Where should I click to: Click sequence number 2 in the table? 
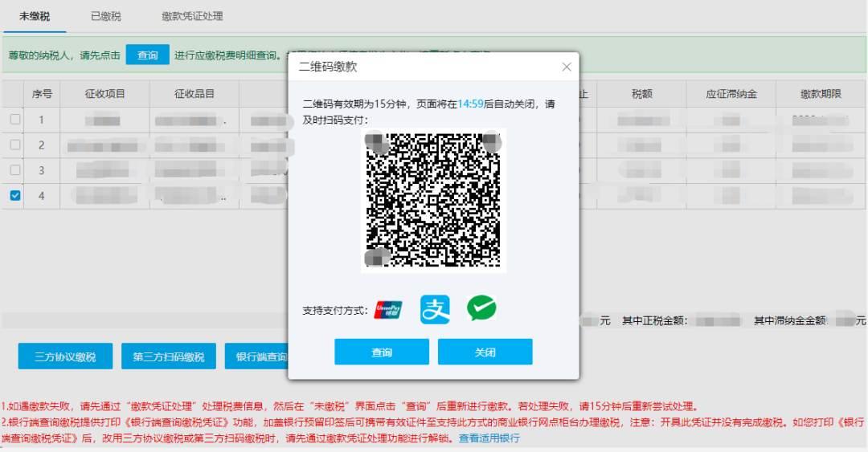pyautogui.click(x=42, y=145)
